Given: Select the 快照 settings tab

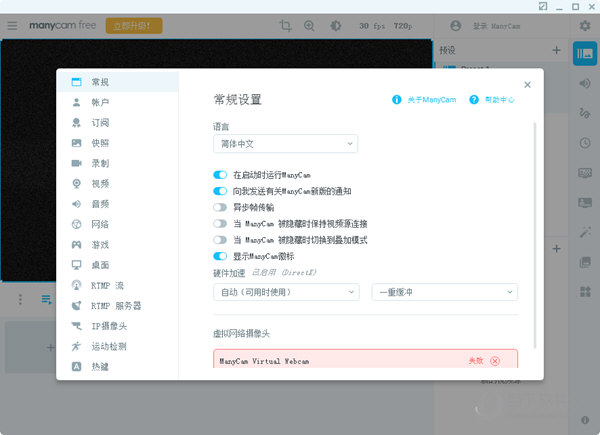Looking at the screenshot, I should [x=117, y=143].
